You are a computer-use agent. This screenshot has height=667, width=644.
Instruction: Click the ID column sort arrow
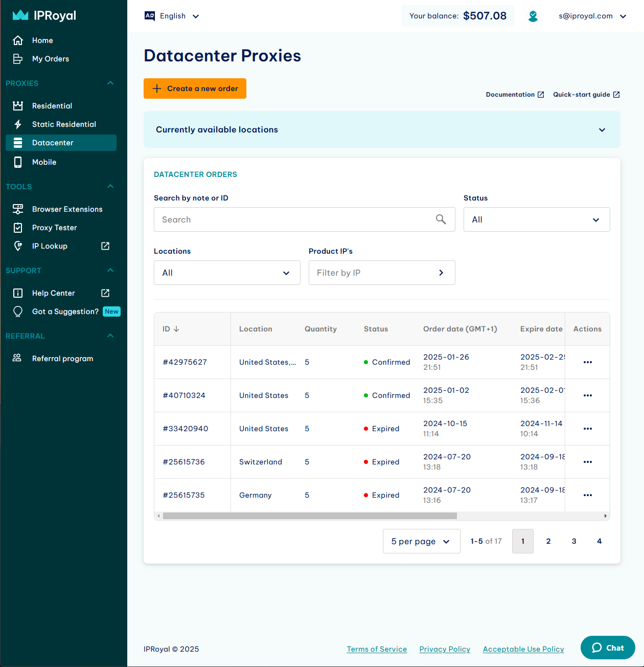[176, 329]
